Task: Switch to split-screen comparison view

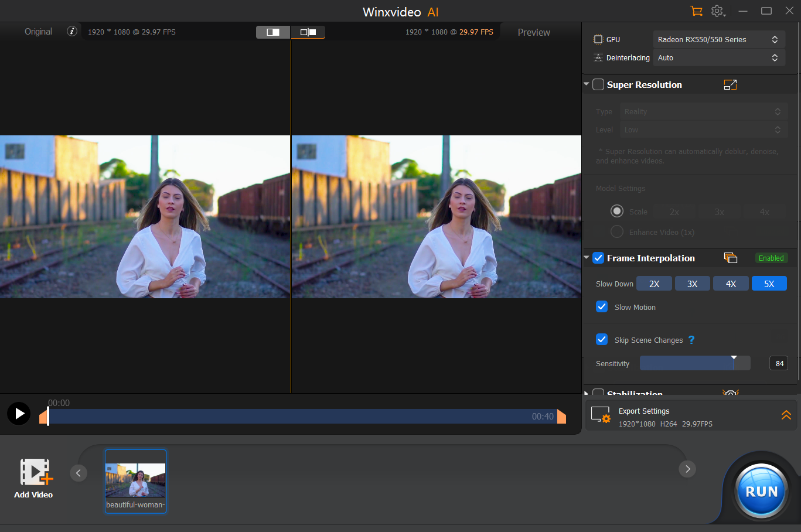Action: coord(273,32)
